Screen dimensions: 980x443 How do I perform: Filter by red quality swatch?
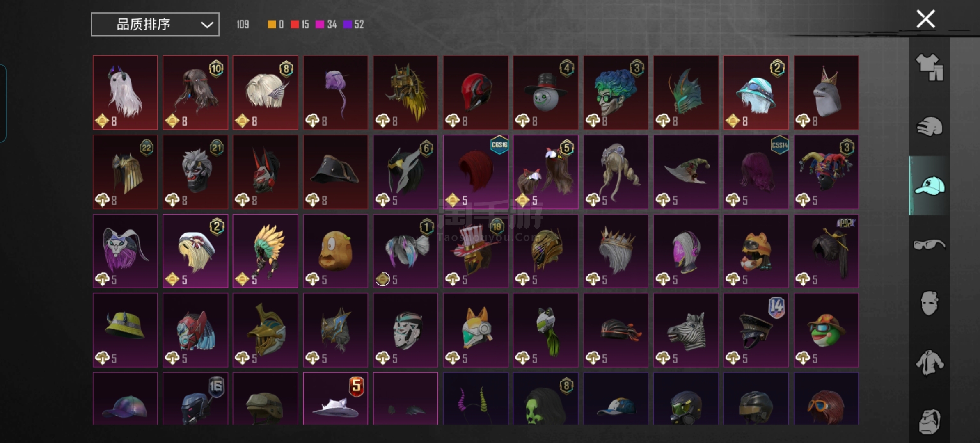click(x=295, y=25)
